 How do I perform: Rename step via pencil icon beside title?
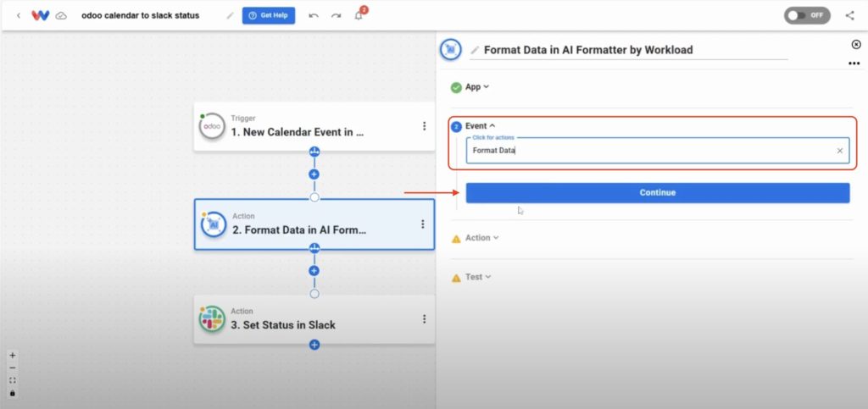(x=475, y=50)
